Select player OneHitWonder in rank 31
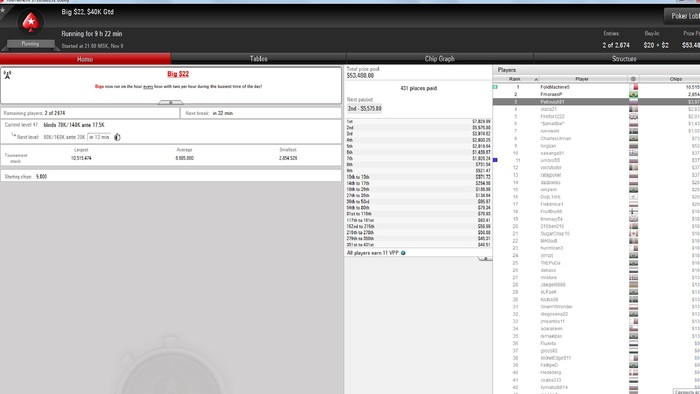 pyautogui.click(x=556, y=307)
